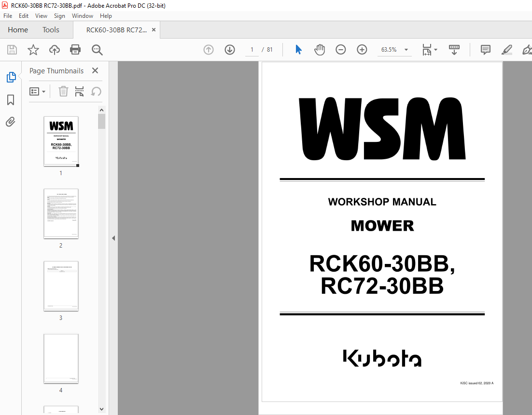Click the fit page width icon
Screen dimensions: 532x415
(427, 50)
